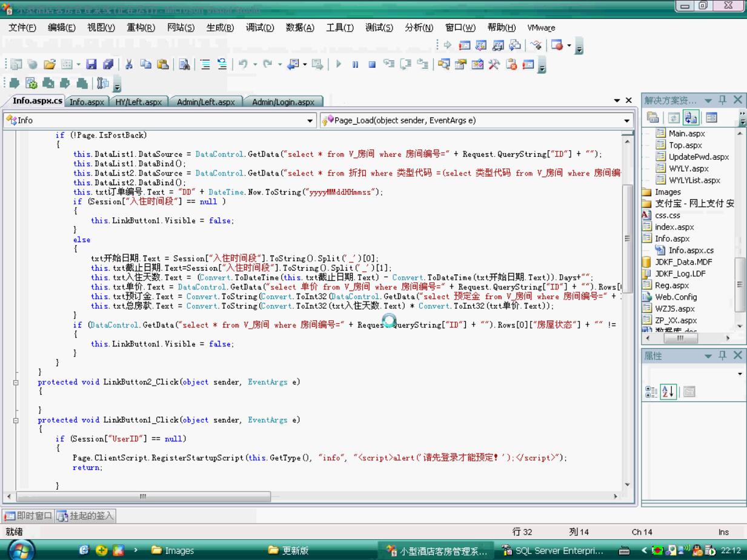Click the Step Out icon
Screen dimensions: 747x560
pyautogui.click(x=422, y=64)
